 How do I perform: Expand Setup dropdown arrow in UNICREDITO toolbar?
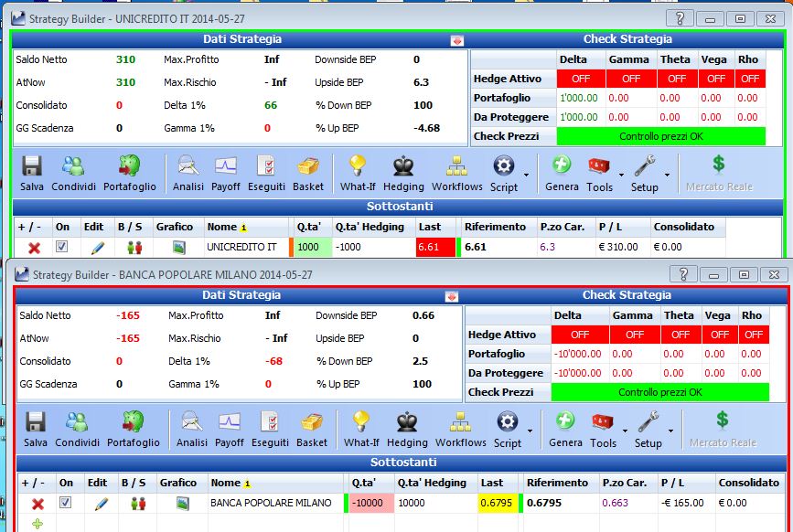(x=667, y=175)
